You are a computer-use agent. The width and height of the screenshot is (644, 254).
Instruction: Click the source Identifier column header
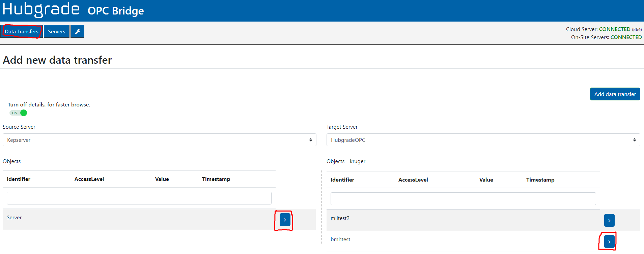click(x=19, y=179)
